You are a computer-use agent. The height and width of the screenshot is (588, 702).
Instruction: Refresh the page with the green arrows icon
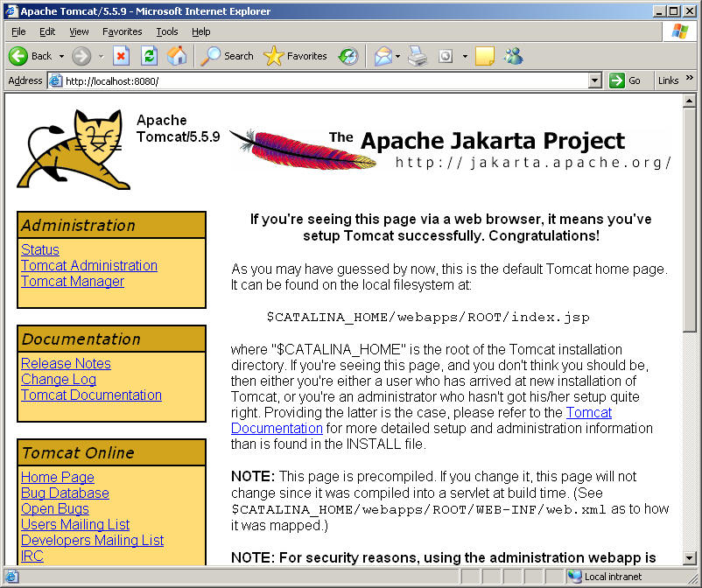point(149,56)
